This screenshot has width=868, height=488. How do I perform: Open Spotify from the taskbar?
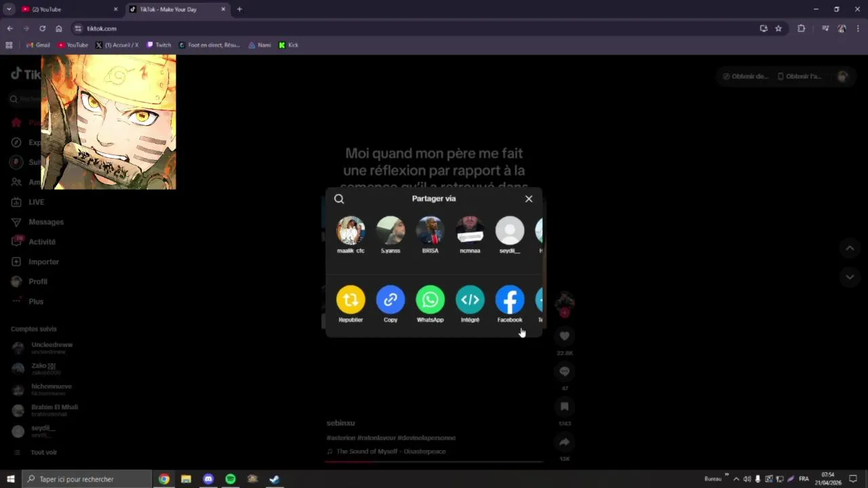click(231, 479)
